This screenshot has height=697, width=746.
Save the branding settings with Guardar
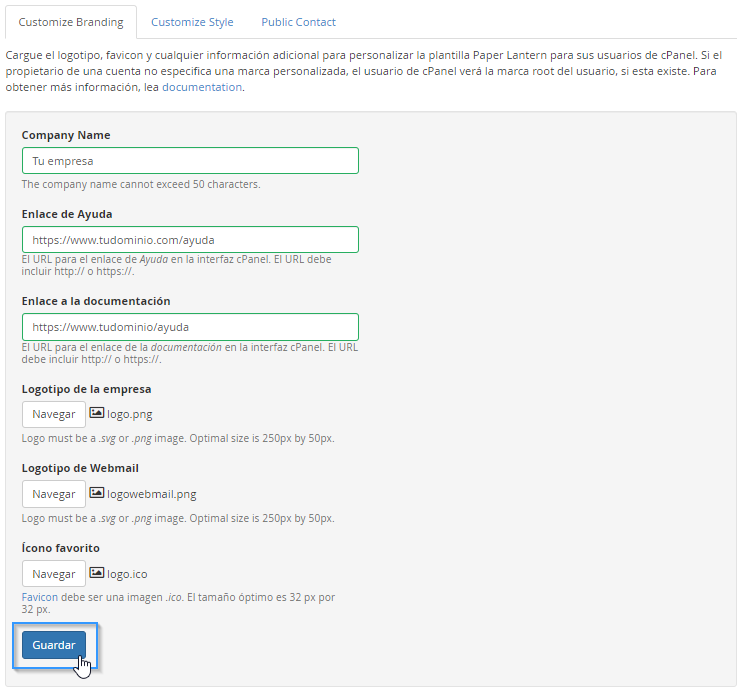[x=54, y=645]
